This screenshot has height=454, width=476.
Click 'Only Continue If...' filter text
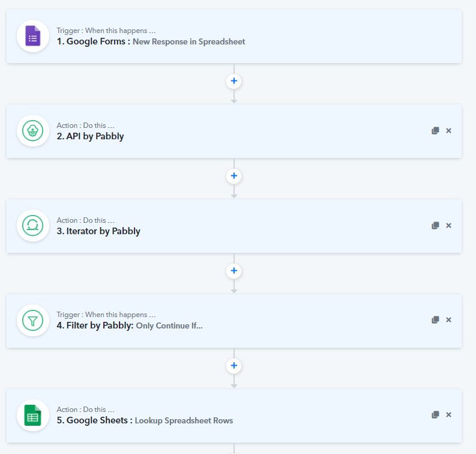click(x=169, y=326)
